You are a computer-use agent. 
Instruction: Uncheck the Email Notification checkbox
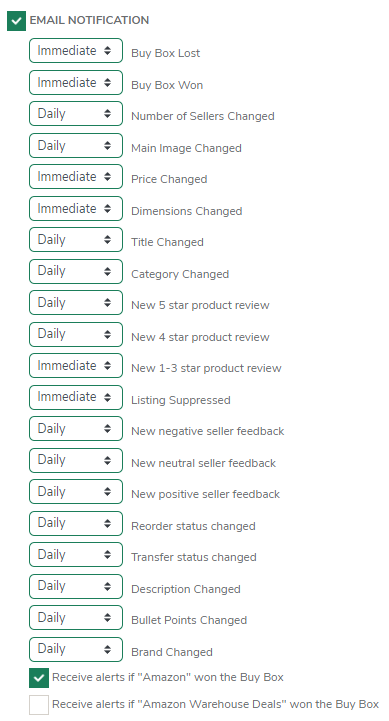[x=17, y=21]
